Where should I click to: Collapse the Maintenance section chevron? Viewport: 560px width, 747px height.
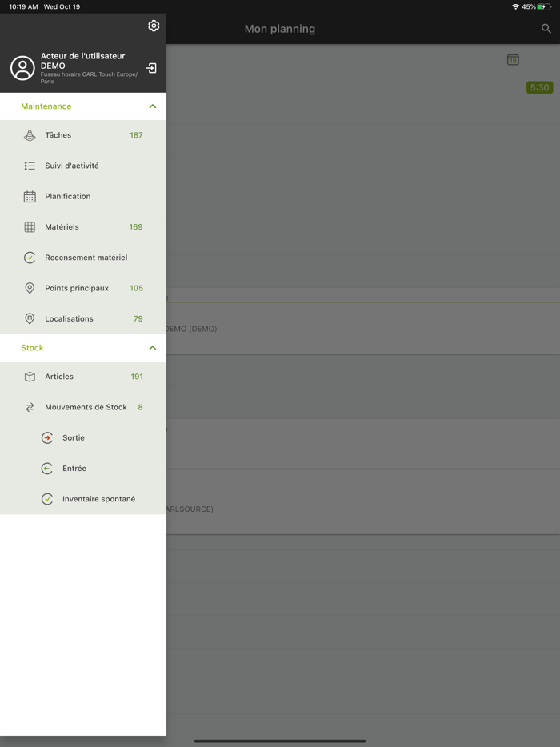(x=153, y=106)
